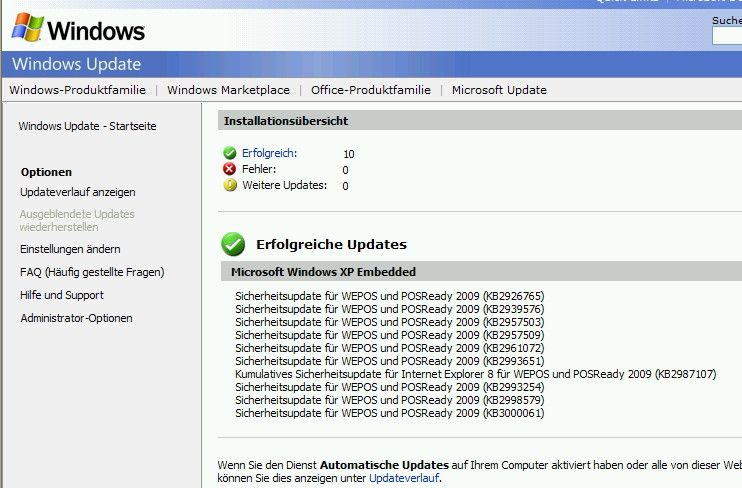The height and width of the screenshot is (488, 742).
Task: Select the update entry KB2998579
Action: pos(389,400)
